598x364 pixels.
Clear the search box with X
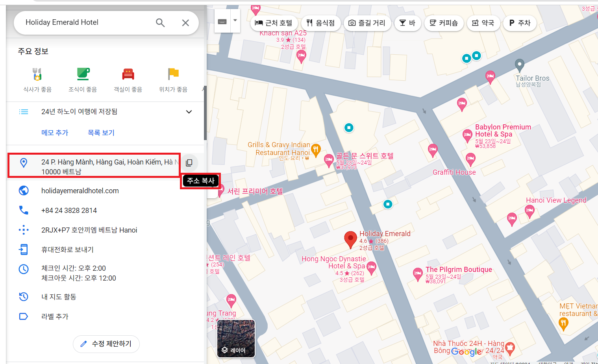[185, 23]
